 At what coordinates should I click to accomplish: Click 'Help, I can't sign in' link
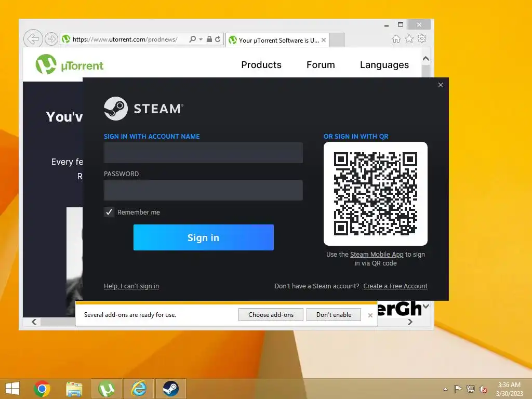coord(131,286)
